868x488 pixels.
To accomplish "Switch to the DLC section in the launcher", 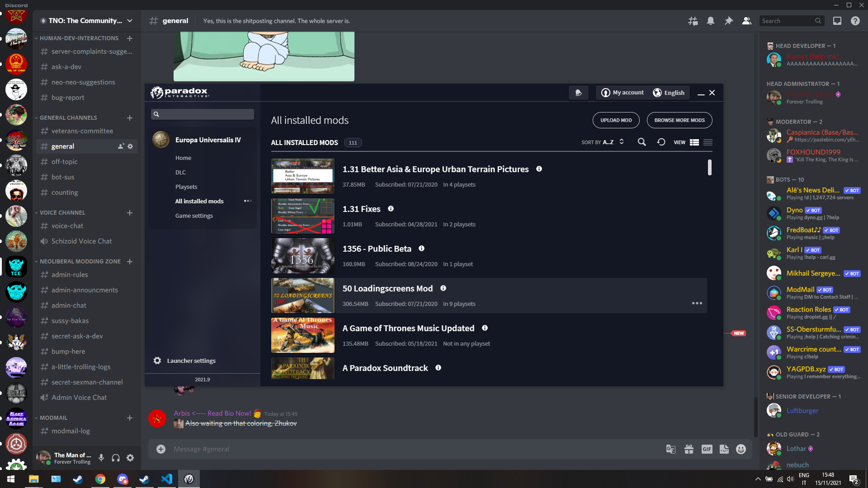I will pyautogui.click(x=180, y=172).
